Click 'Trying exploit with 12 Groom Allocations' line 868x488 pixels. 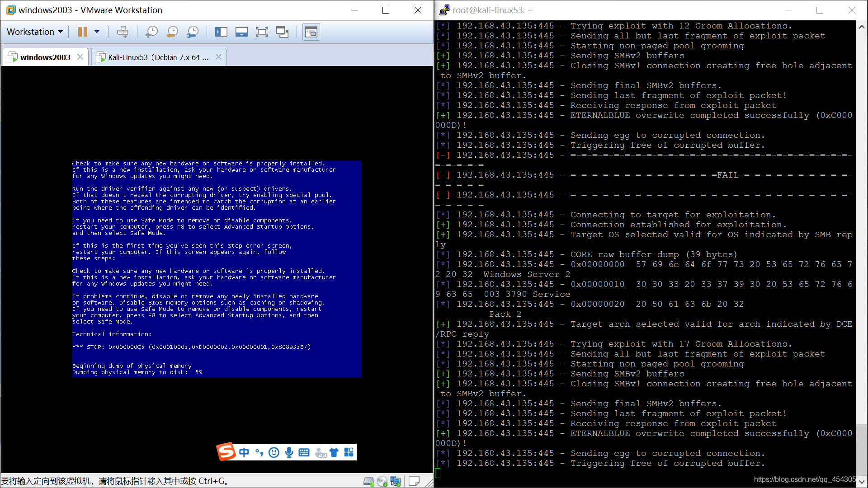613,26
